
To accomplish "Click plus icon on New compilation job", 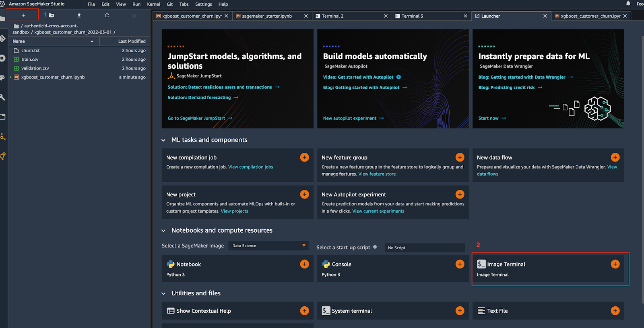I will (x=304, y=158).
